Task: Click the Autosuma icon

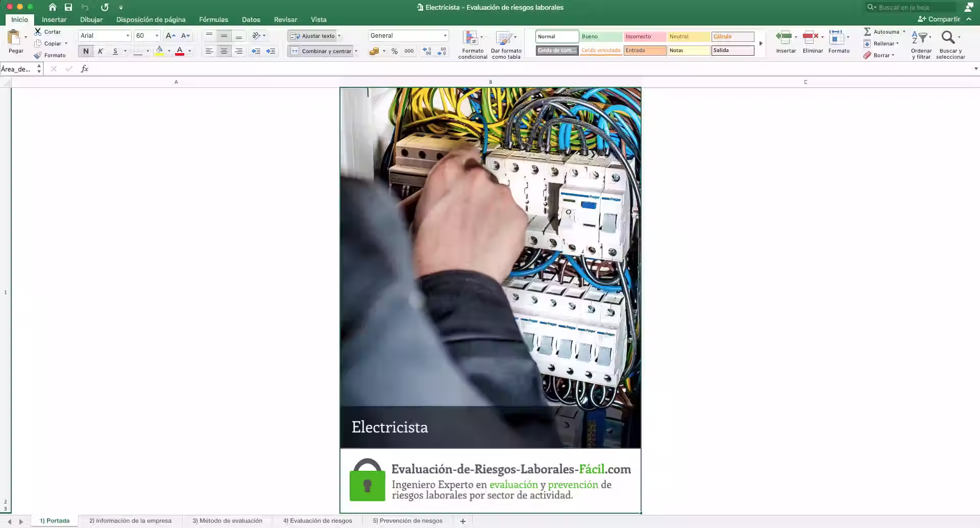Action: pos(883,32)
